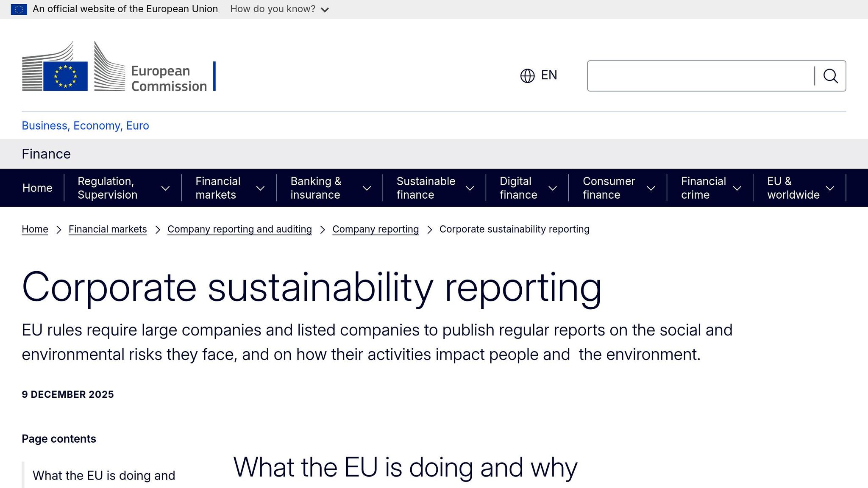
Task: Expand the Consumer finance chevron
Action: [651, 188]
